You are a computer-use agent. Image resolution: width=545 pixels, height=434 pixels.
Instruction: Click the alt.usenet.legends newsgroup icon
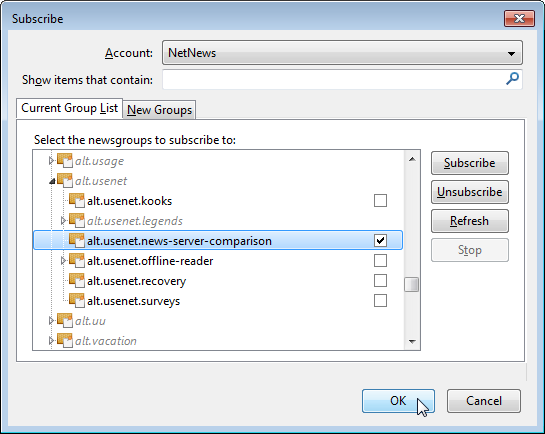[77, 221]
